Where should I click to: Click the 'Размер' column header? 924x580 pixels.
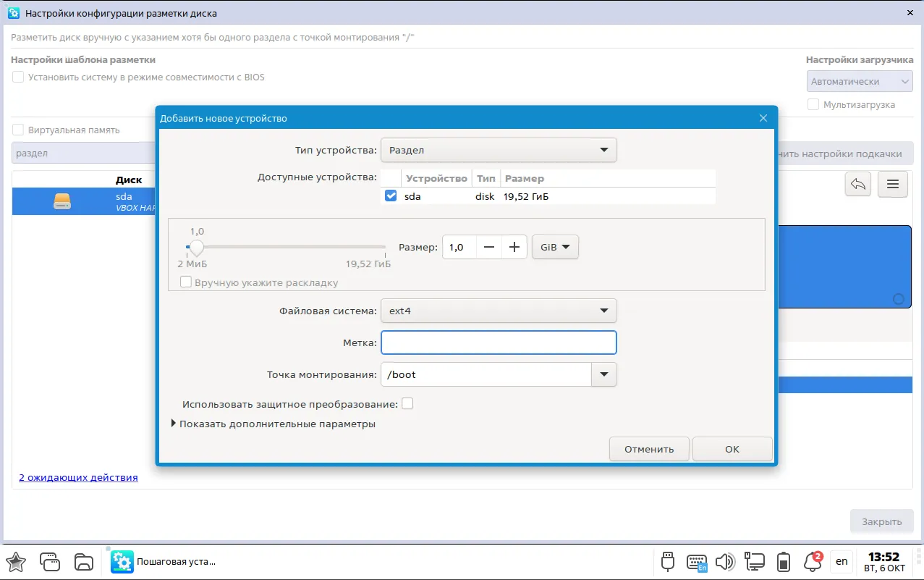point(524,178)
